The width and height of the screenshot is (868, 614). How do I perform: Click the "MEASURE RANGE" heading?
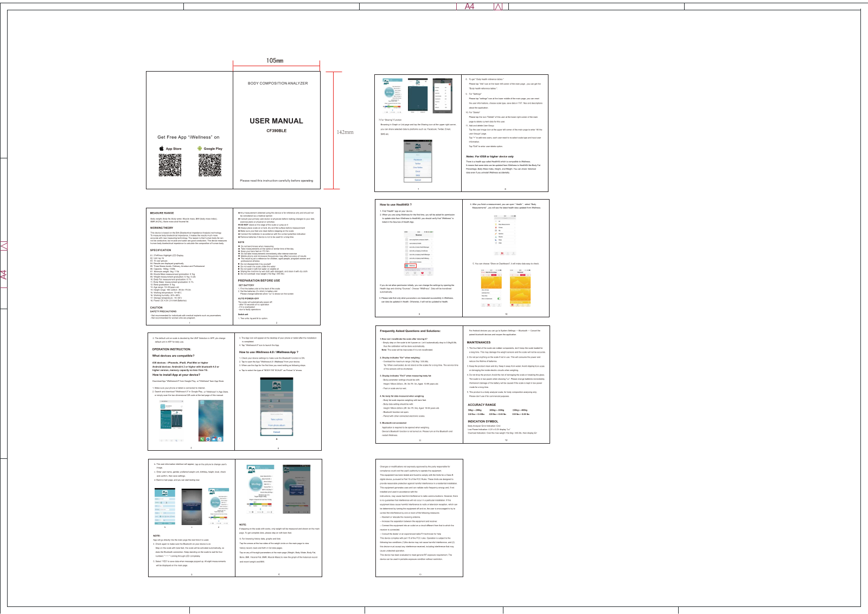click(x=162, y=213)
